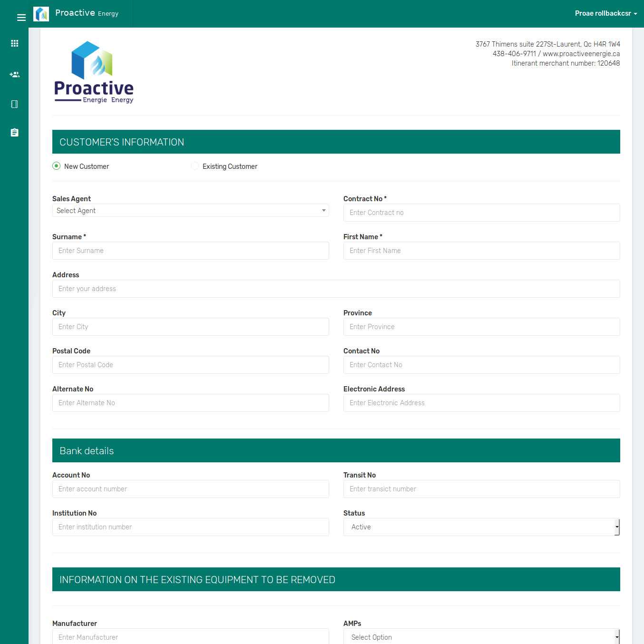Focus the Contract No field
The height and width of the screenshot is (644, 644).
[482, 213]
